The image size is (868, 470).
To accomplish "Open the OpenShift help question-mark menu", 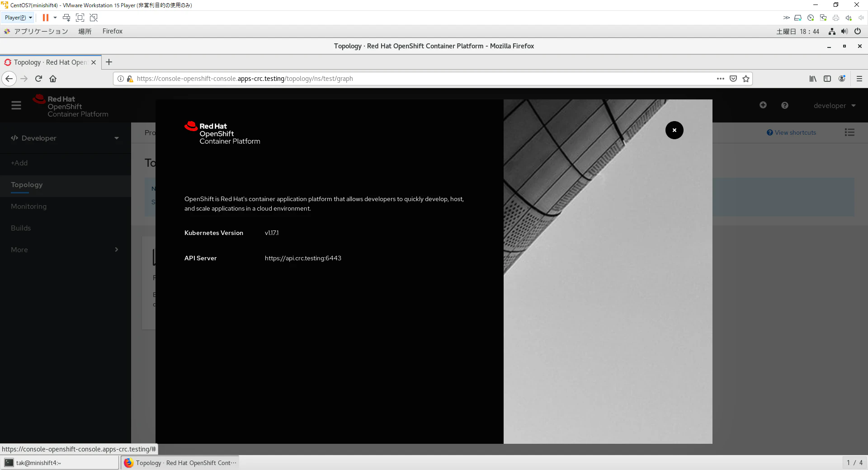I will [x=785, y=105].
